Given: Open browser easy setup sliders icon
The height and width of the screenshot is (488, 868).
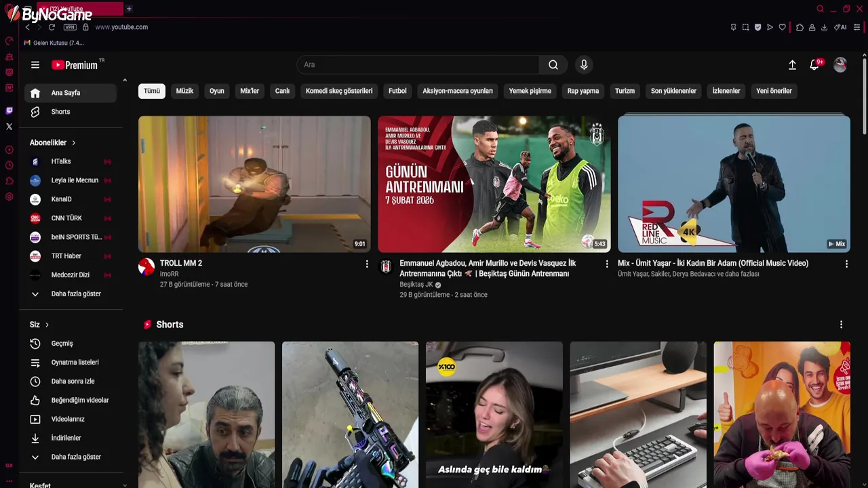Looking at the screenshot, I should point(857,27).
